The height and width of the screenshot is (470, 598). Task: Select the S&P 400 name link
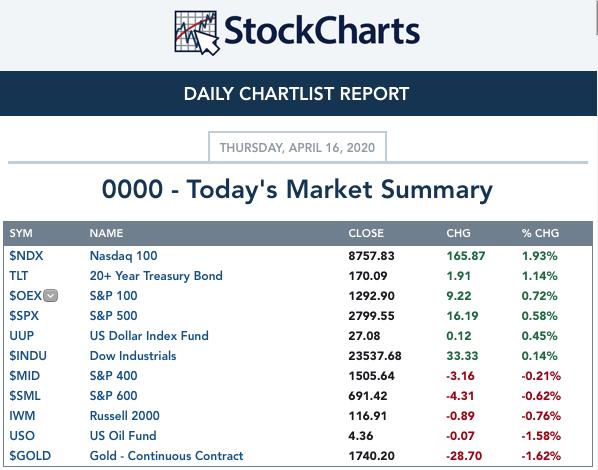click(113, 376)
